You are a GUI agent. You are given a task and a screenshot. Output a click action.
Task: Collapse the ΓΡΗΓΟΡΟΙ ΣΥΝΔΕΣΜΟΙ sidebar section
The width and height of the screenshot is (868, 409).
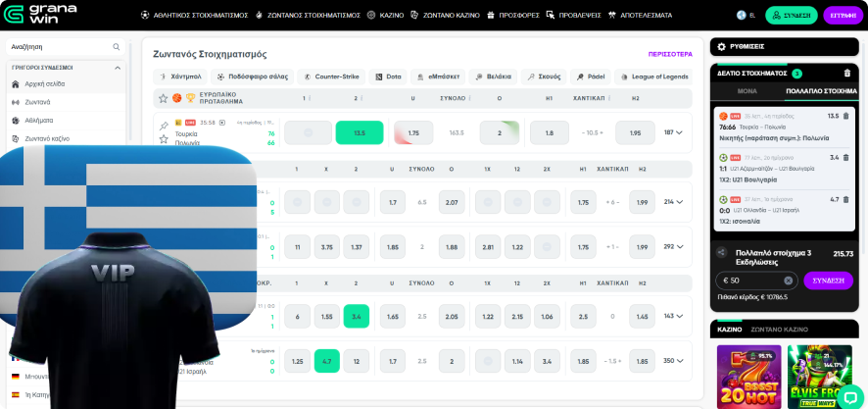click(119, 68)
